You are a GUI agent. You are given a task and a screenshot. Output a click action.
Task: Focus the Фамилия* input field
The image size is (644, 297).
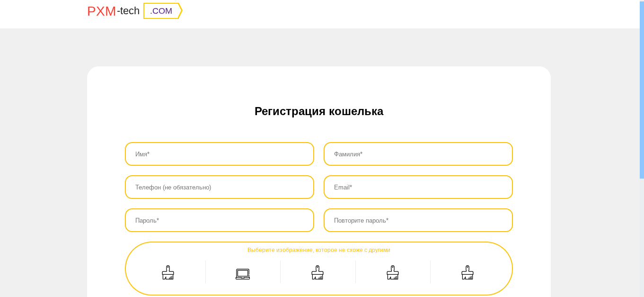(418, 154)
